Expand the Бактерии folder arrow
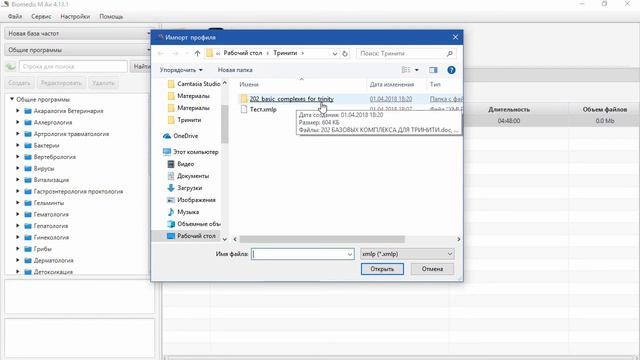 [x=18, y=145]
